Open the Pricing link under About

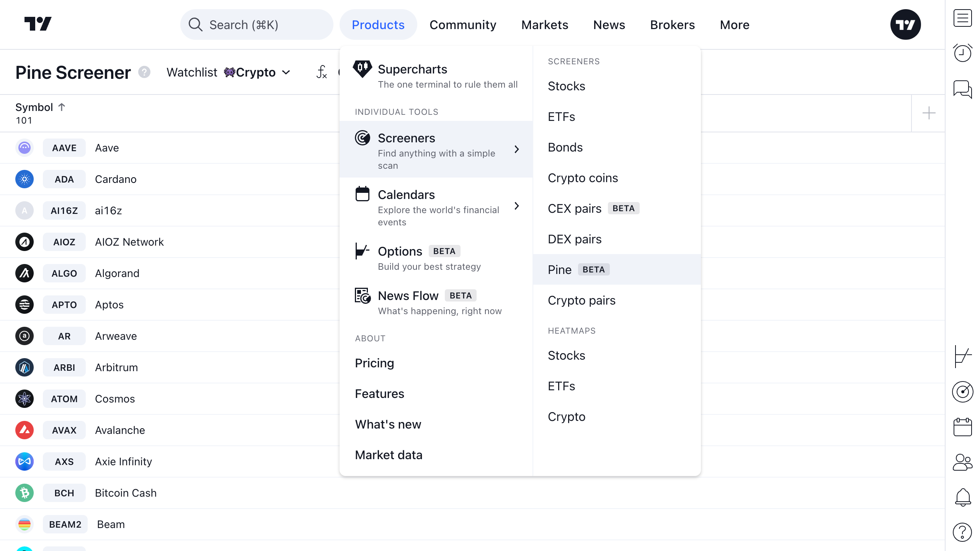coord(374,363)
